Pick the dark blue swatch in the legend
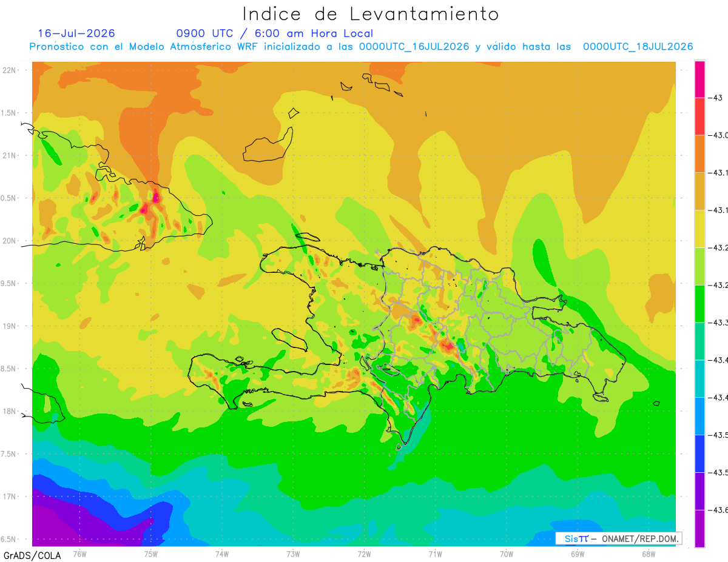728x562 pixels. pyautogui.click(x=699, y=453)
